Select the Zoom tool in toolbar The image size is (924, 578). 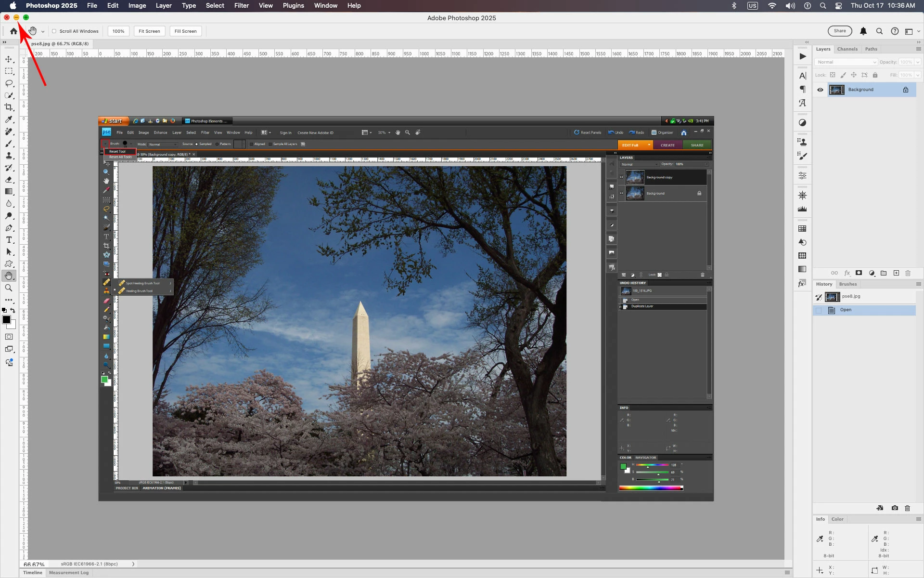(x=9, y=288)
